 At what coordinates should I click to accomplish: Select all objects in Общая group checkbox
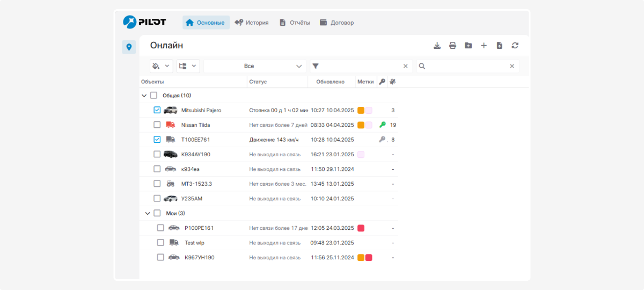point(154,96)
